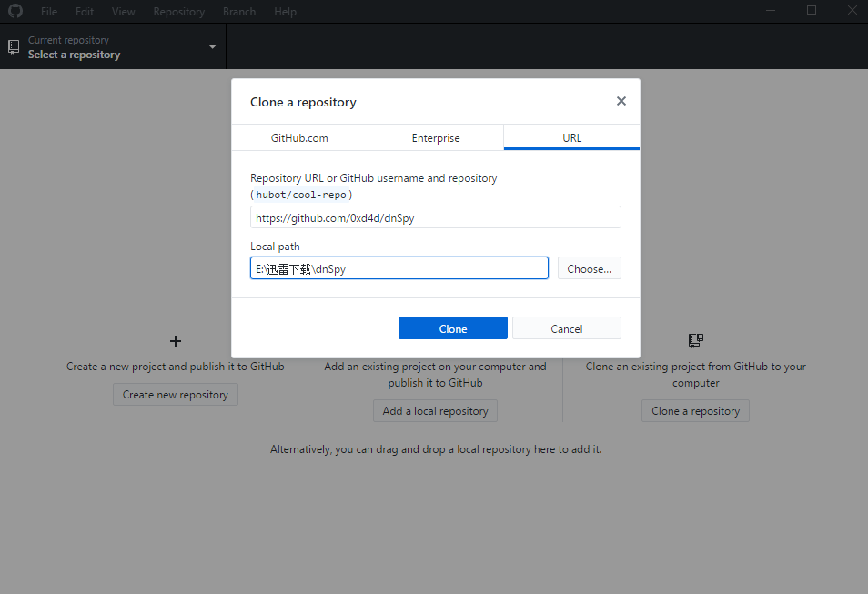
Task: Open the Branch menu
Action: coord(239,12)
